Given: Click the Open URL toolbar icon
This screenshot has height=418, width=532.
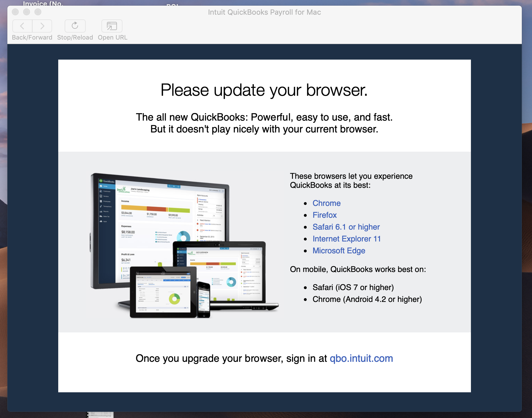Looking at the screenshot, I should [111, 26].
